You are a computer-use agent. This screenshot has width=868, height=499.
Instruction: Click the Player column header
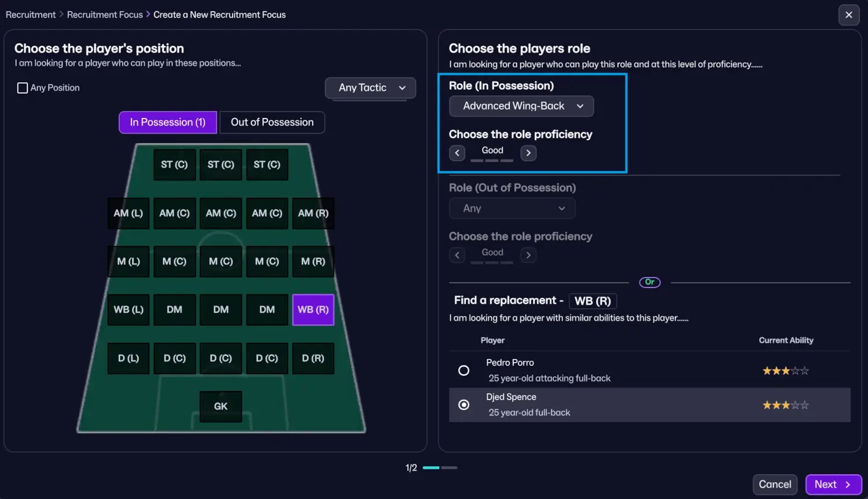click(x=492, y=341)
